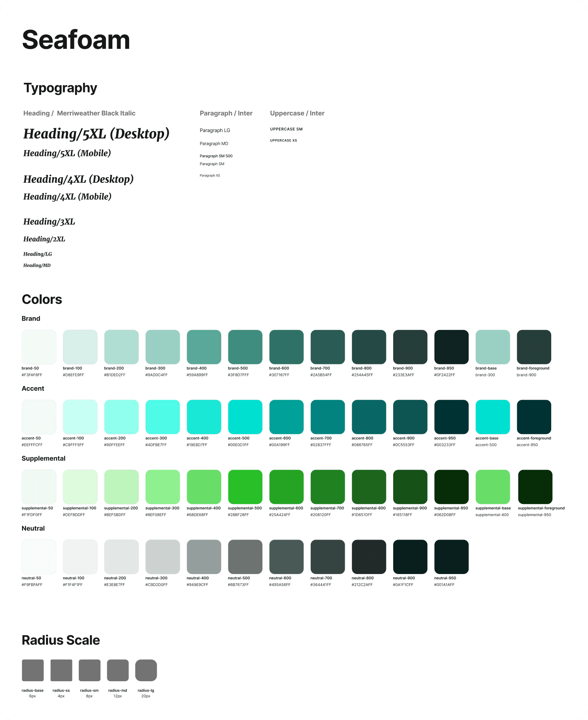The height and width of the screenshot is (720, 588).
Task: Pick the supplemental-500 color swatch
Action: pyautogui.click(x=245, y=487)
